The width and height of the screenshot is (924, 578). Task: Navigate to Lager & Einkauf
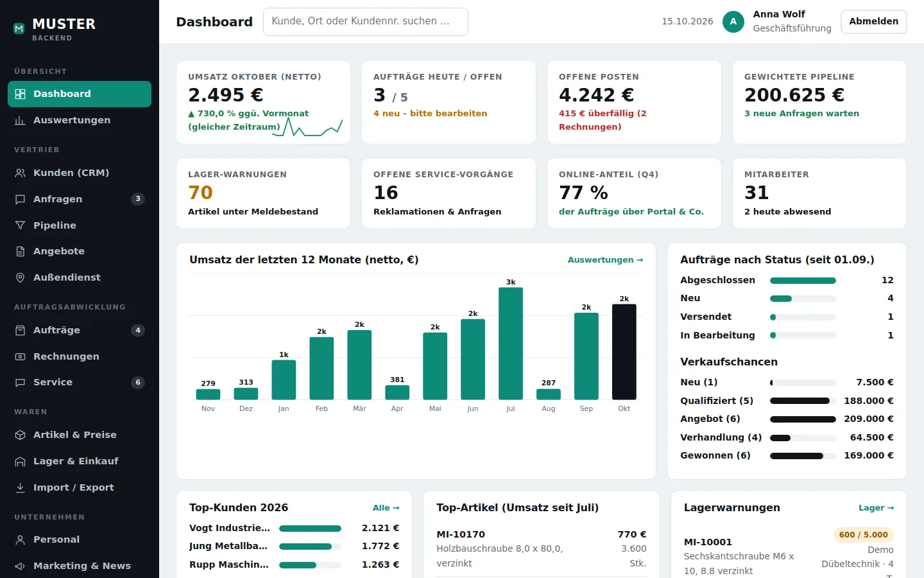pyautogui.click(x=80, y=461)
